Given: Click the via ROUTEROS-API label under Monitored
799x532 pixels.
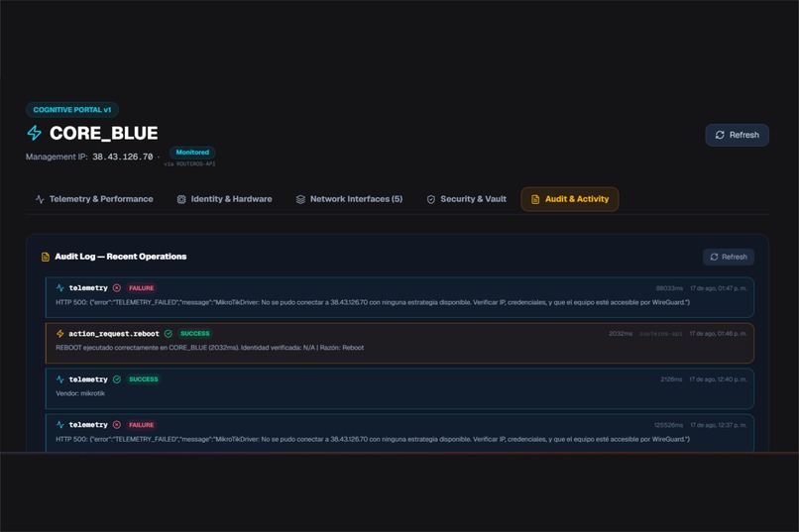Looking at the screenshot, I should [x=189, y=163].
